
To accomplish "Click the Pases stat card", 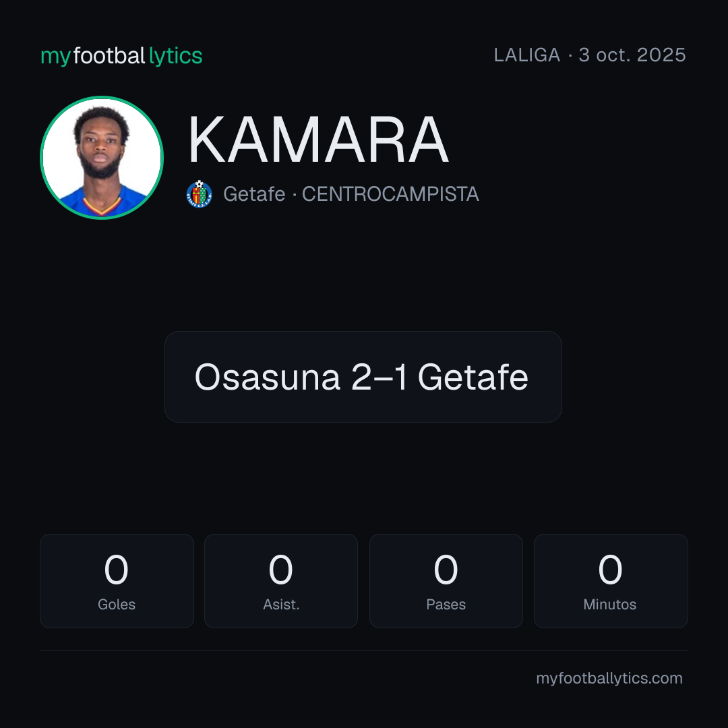I will (x=446, y=581).
